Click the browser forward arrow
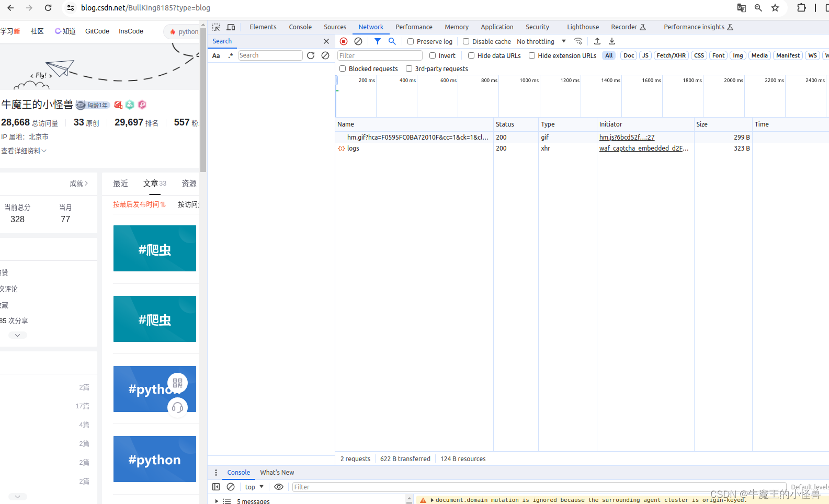 [29, 8]
